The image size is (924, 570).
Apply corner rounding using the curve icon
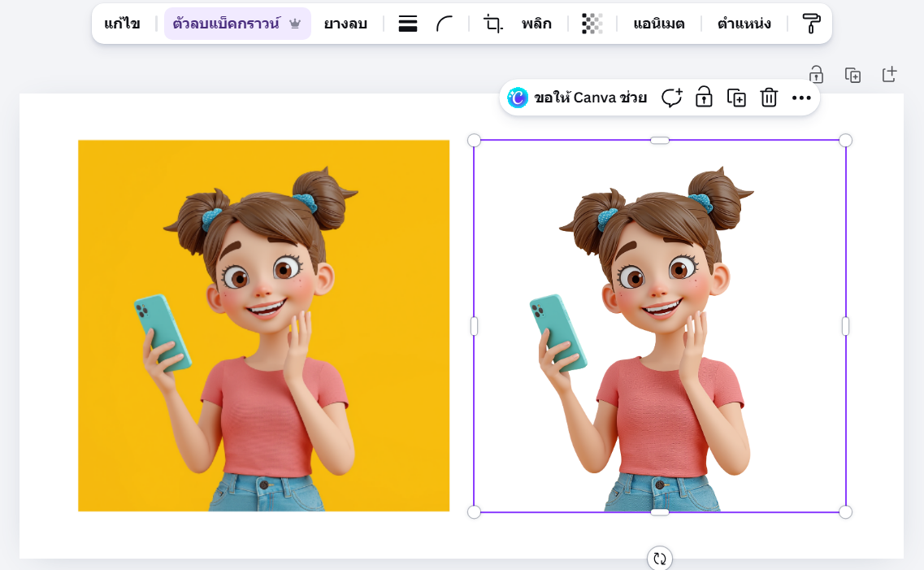click(x=445, y=23)
